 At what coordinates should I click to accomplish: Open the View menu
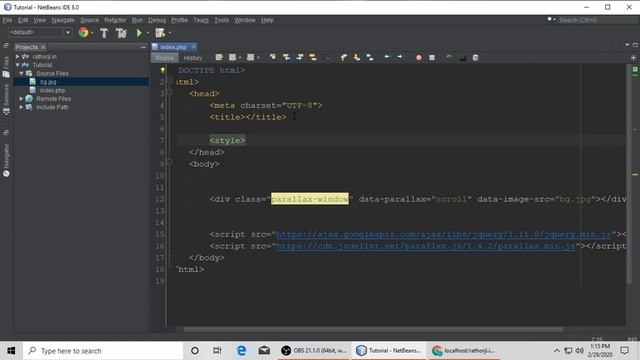tap(40, 20)
